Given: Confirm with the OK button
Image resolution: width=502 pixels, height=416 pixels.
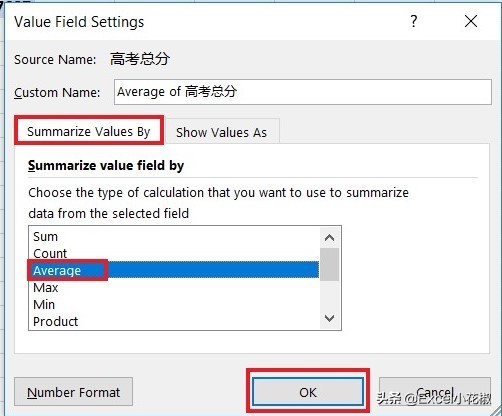Looking at the screenshot, I should click(308, 392).
